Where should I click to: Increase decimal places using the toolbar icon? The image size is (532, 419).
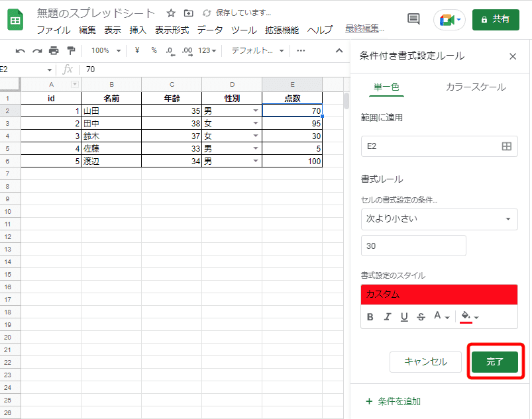pyautogui.click(x=188, y=50)
